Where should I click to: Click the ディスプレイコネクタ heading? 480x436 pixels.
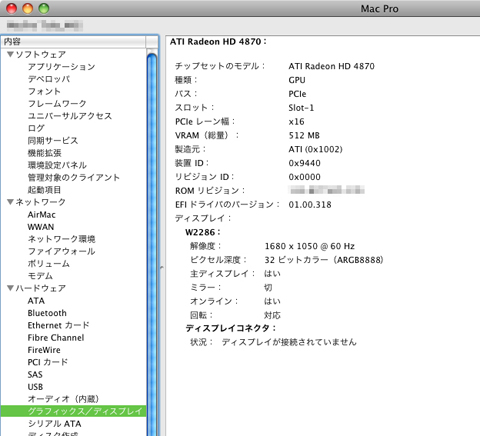coord(231,328)
